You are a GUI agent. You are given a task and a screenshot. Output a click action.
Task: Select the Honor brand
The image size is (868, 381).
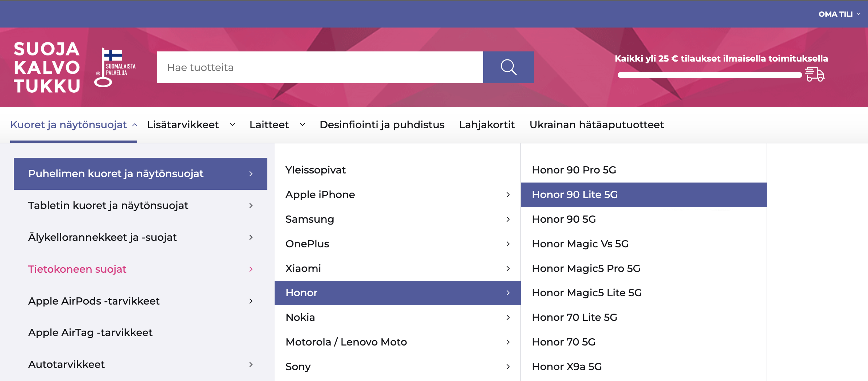(x=398, y=293)
